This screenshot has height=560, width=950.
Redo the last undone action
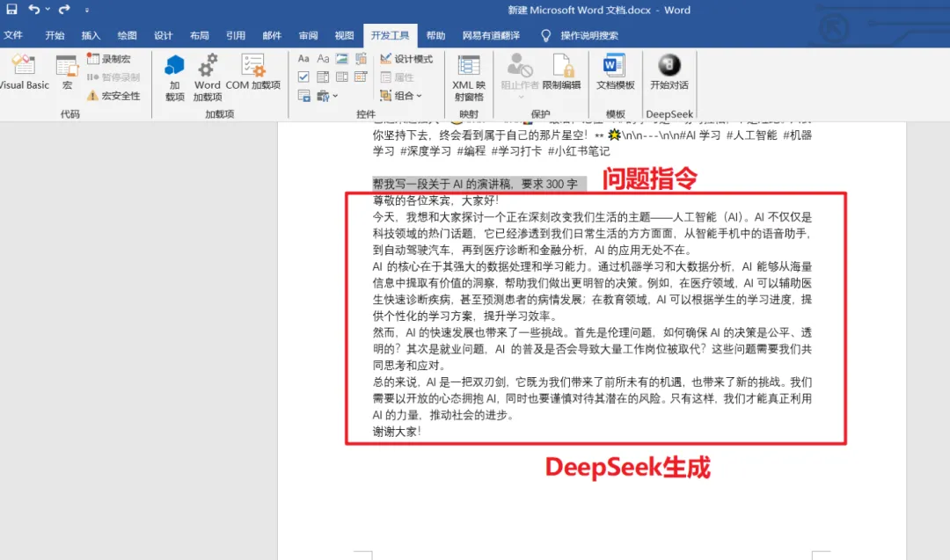coord(64,9)
